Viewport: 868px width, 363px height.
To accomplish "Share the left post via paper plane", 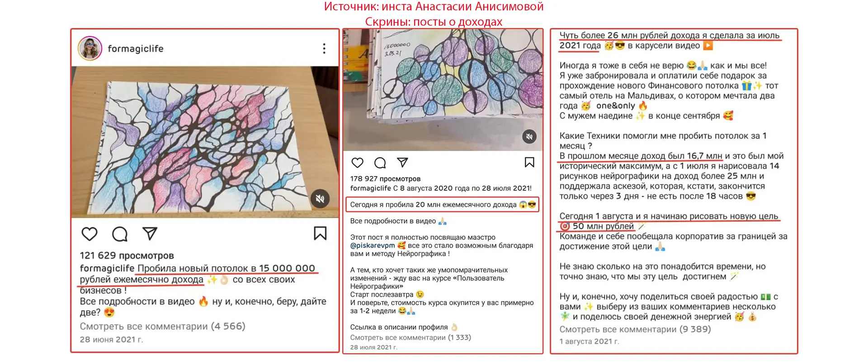I will pos(150,233).
